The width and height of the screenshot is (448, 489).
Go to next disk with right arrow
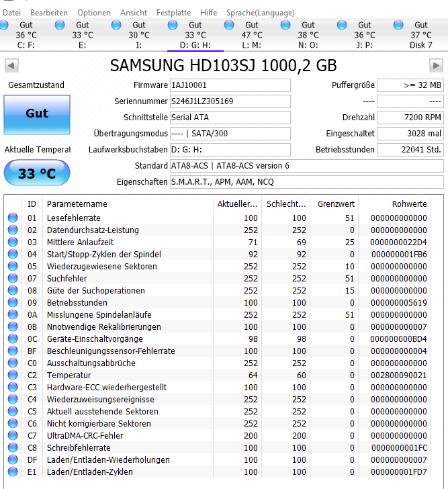436,66
